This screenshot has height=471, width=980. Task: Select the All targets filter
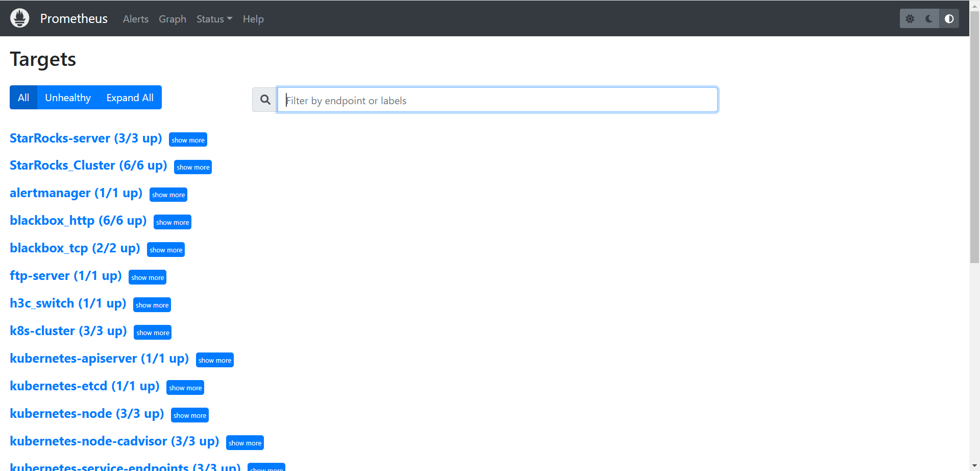pos(23,98)
